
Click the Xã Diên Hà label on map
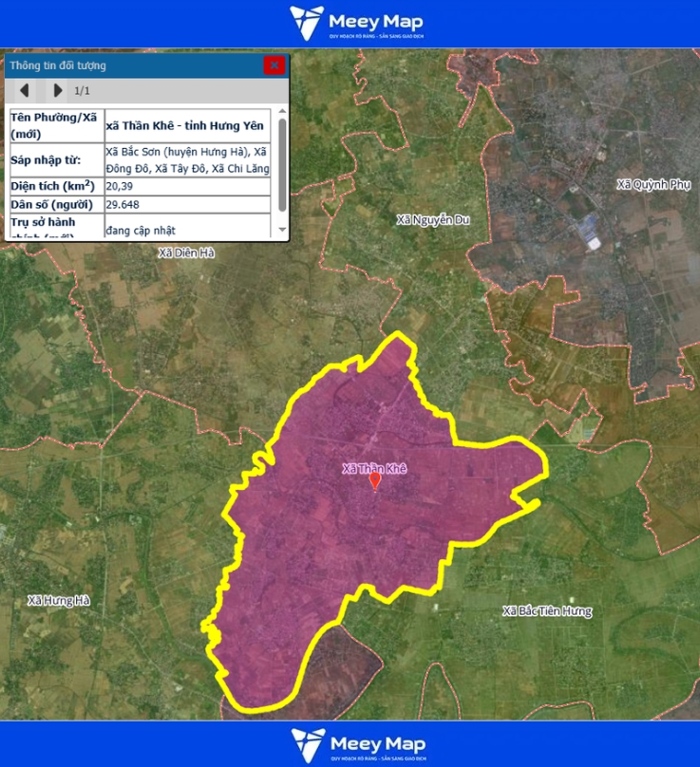pos(187,253)
